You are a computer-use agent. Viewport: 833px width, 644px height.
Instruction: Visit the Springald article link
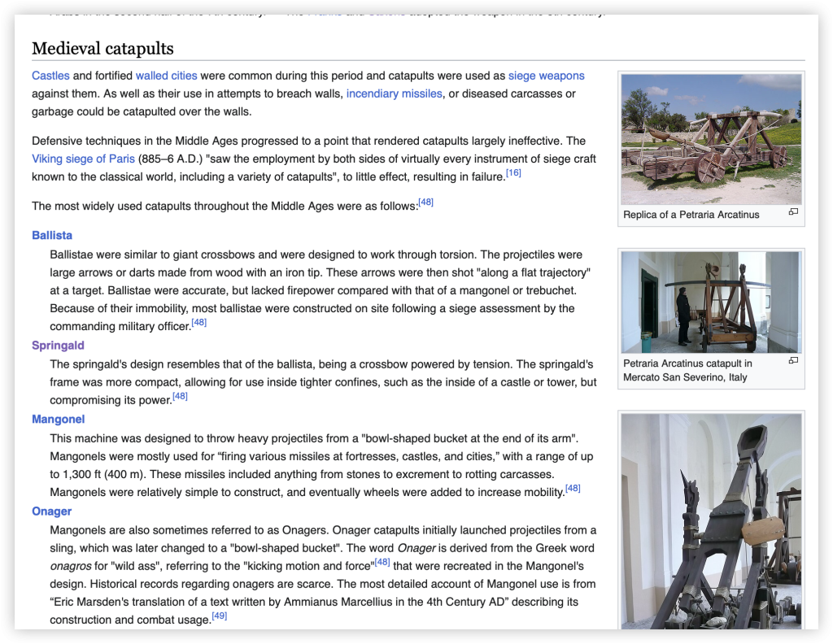[x=58, y=346]
